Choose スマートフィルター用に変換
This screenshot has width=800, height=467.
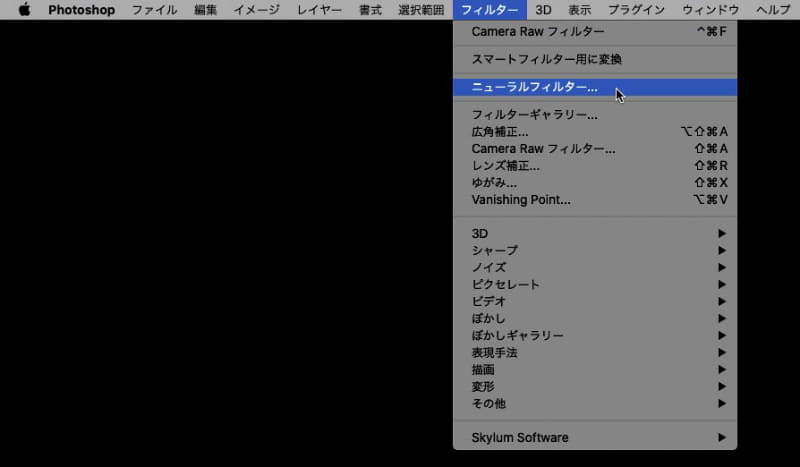(595, 59)
